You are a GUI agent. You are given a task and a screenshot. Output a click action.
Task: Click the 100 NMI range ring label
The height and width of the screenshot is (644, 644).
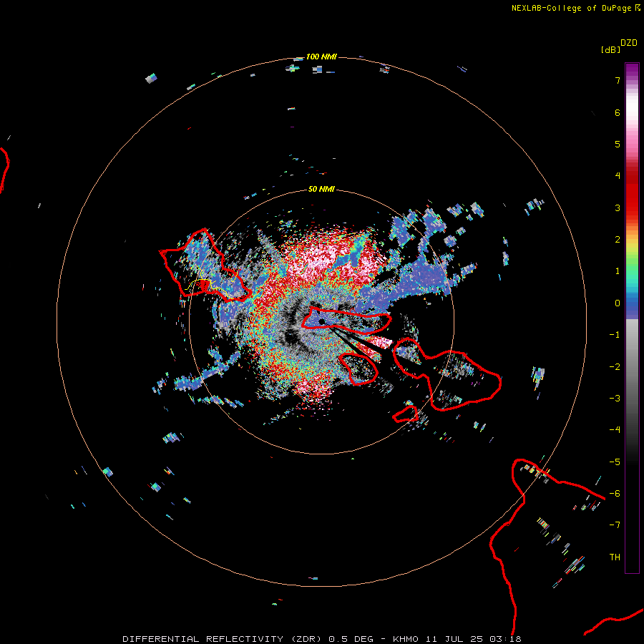(x=321, y=57)
